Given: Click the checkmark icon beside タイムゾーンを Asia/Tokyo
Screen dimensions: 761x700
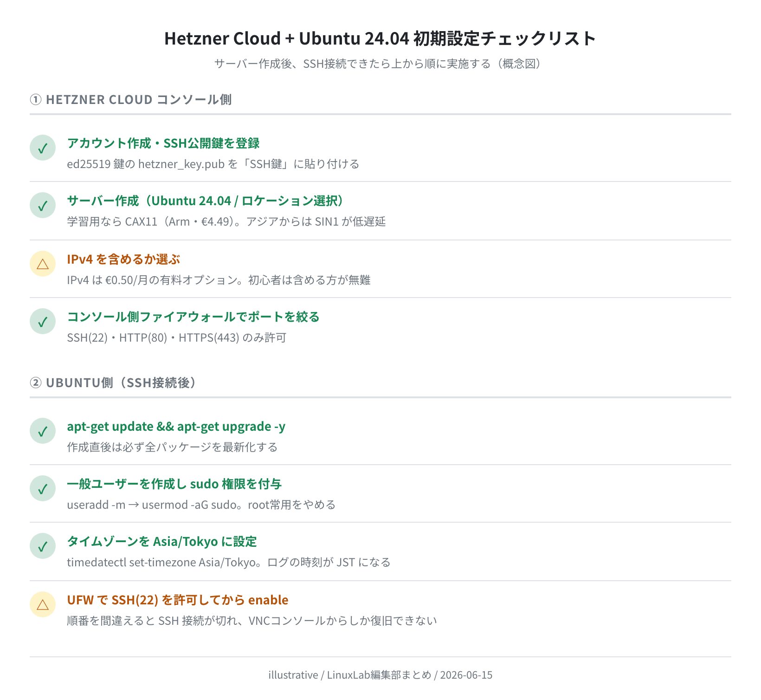Looking at the screenshot, I should coord(43,546).
